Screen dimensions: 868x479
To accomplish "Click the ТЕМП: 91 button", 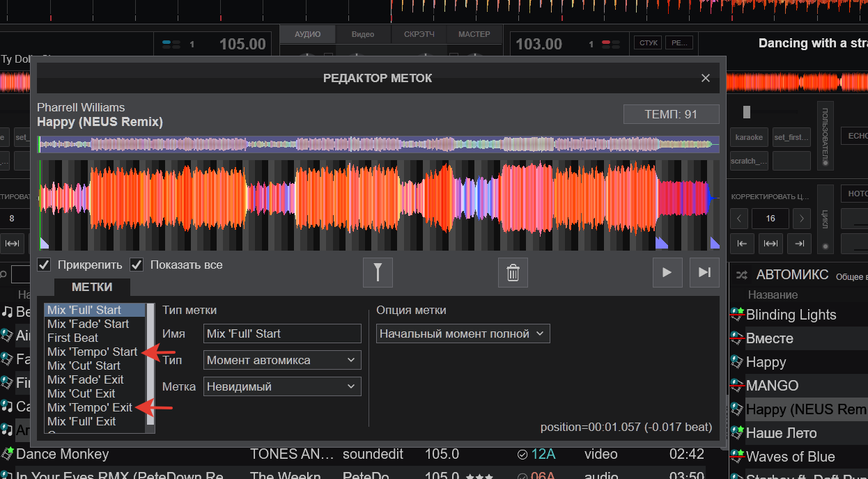I will click(671, 114).
